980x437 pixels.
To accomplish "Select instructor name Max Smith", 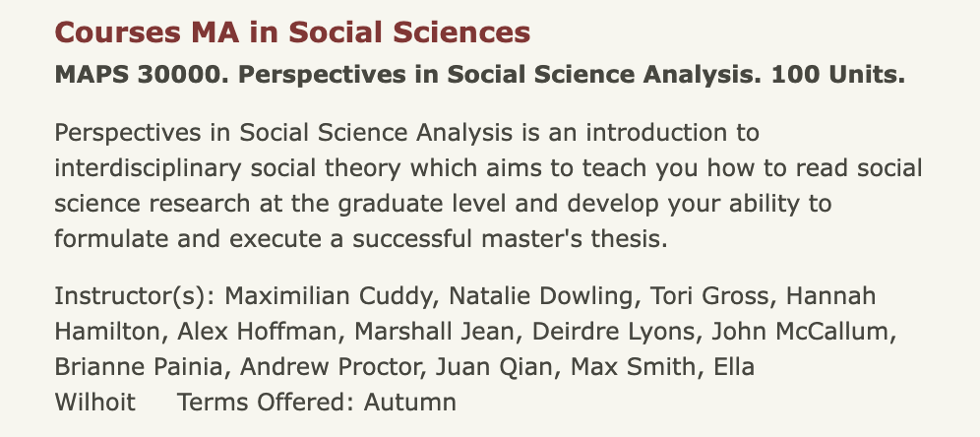I will click(x=599, y=367).
